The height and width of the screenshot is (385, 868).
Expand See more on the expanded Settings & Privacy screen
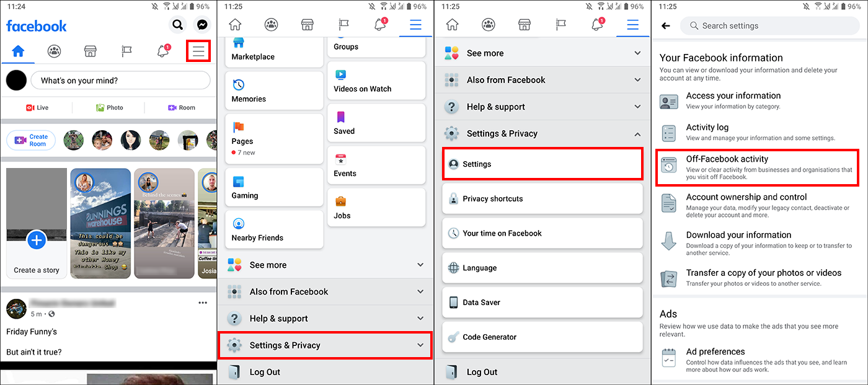(x=542, y=53)
